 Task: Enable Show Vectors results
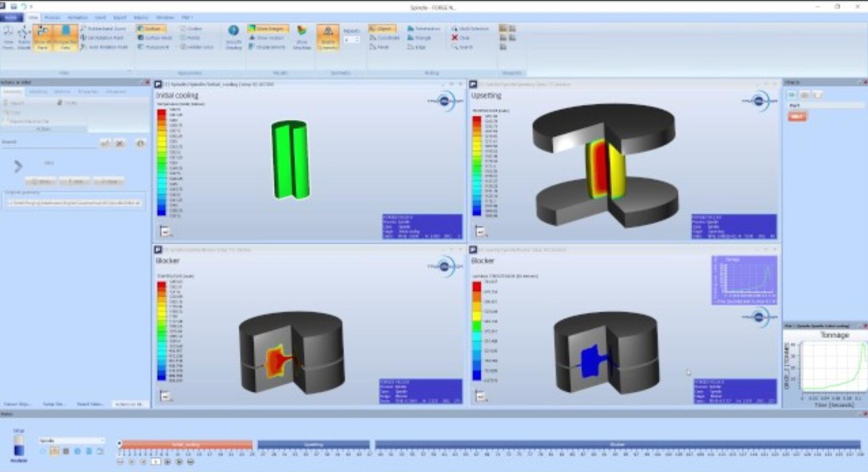[266, 38]
